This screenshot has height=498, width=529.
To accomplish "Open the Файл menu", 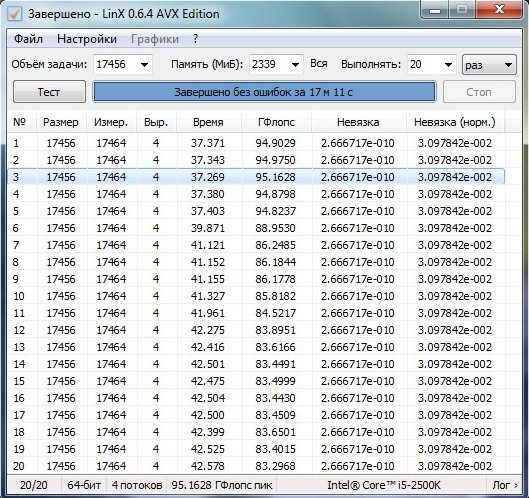I will (28, 39).
